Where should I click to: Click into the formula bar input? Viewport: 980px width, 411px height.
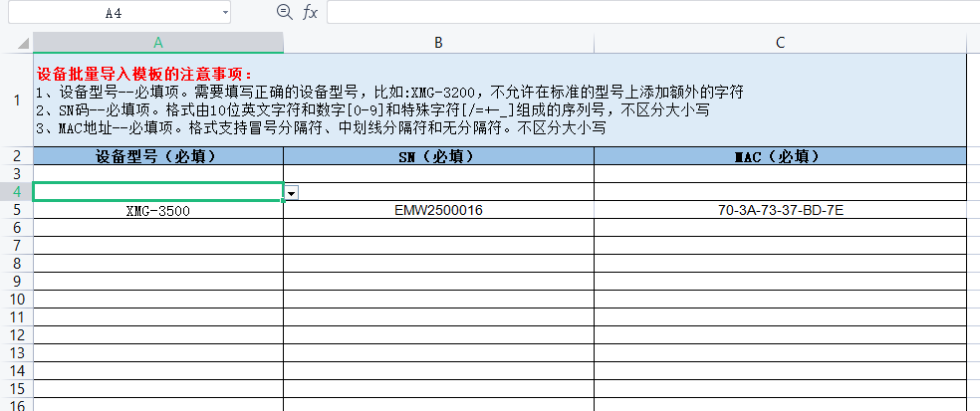coord(647,12)
